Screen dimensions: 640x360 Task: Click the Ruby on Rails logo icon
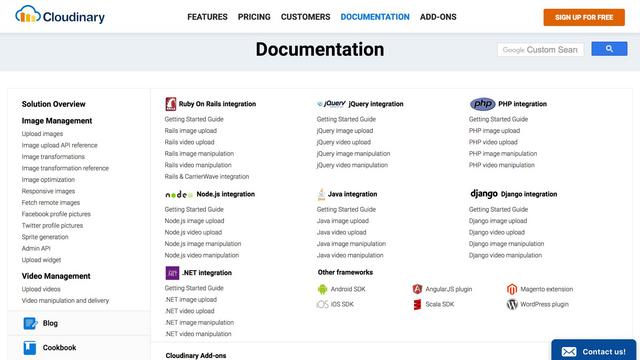click(171, 104)
